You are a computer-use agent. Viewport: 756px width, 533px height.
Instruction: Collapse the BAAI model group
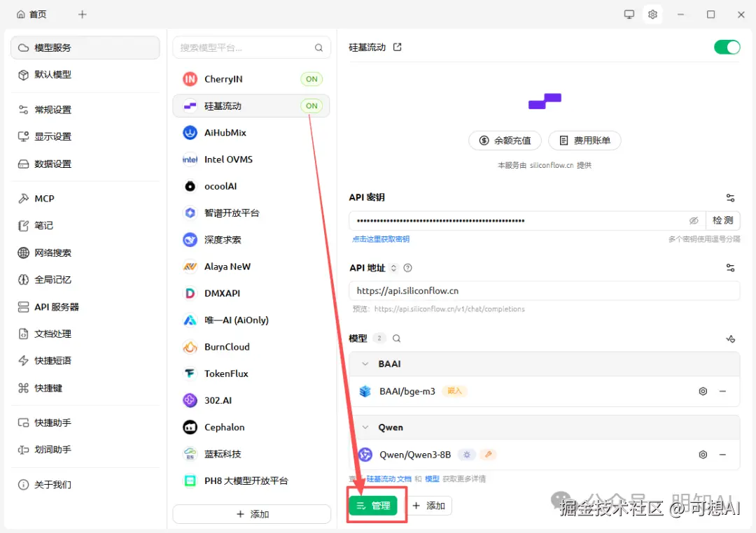click(364, 363)
